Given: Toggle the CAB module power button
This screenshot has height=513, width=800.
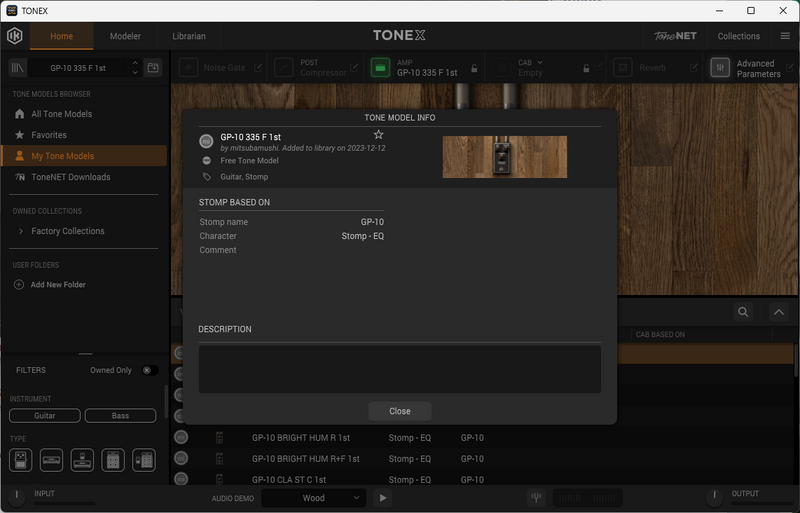Looking at the screenshot, I should (x=501, y=67).
